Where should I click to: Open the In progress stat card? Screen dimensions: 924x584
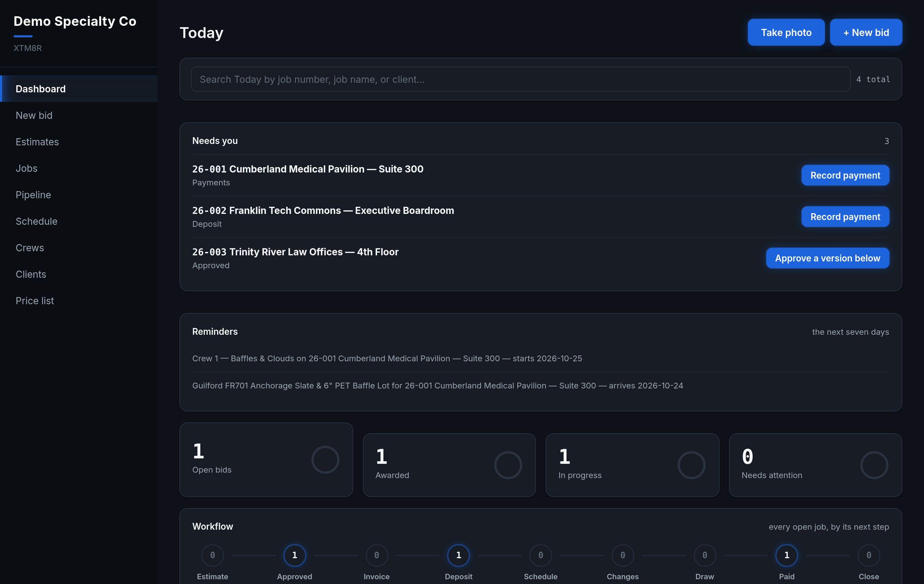click(x=632, y=465)
